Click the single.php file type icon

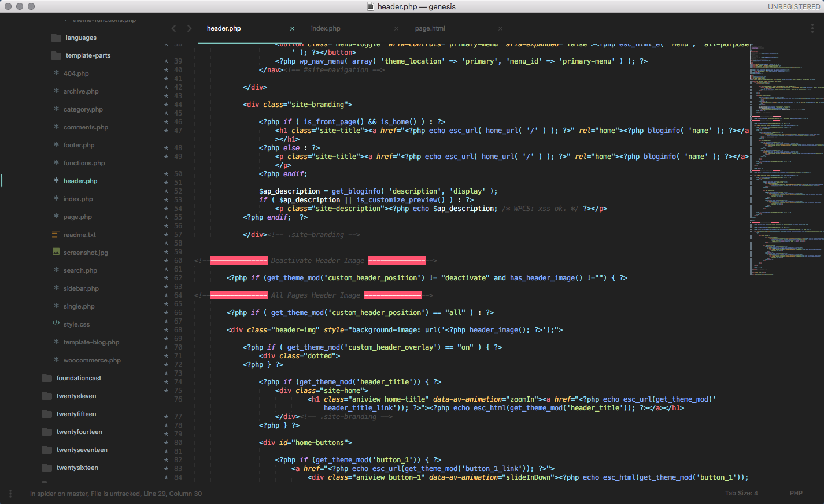(56, 306)
